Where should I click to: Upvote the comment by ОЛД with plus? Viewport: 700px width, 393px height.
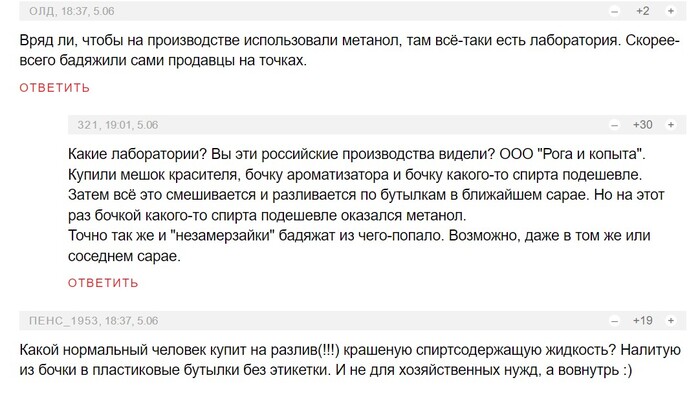(x=671, y=11)
